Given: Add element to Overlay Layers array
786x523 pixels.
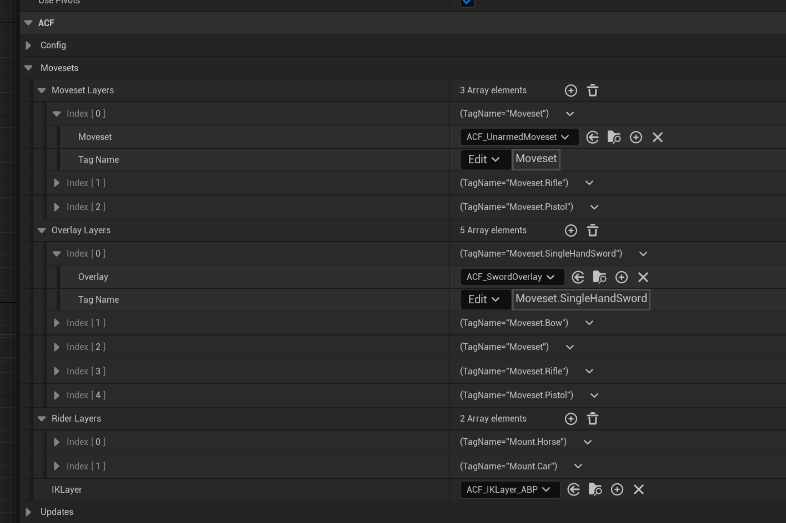Looking at the screenshot, I should pos(571,230).
